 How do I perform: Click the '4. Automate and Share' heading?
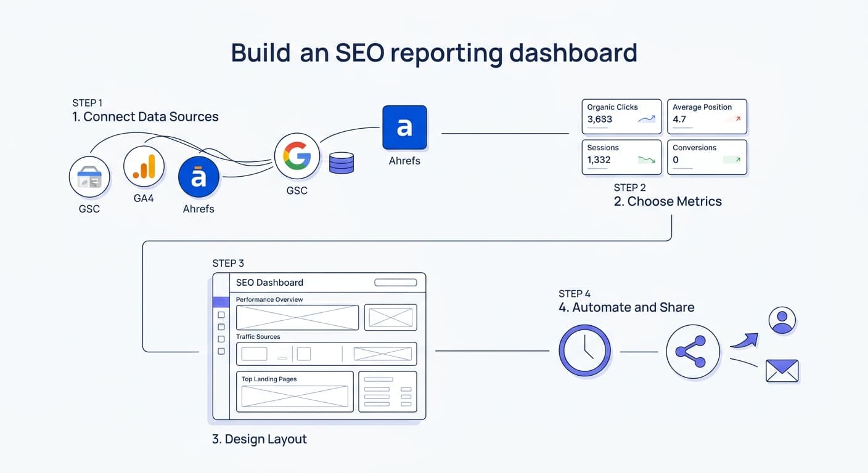click(x=626, y=307)
